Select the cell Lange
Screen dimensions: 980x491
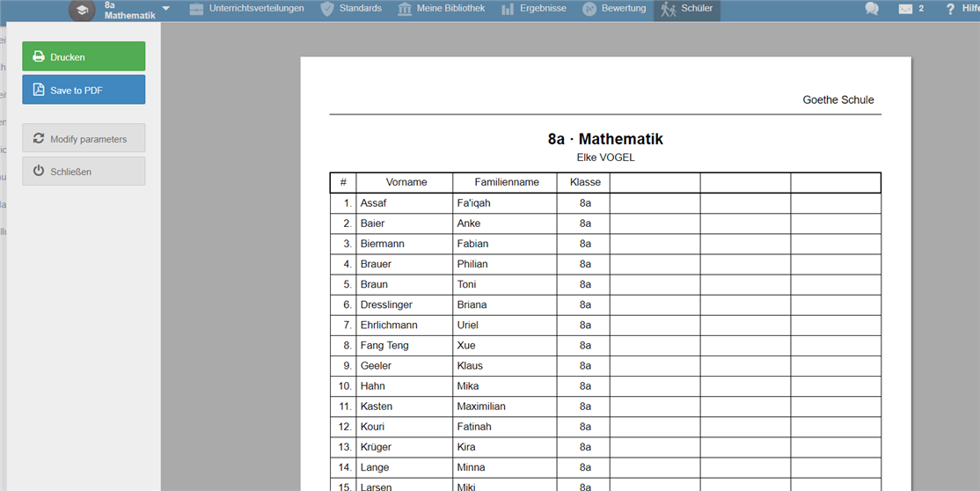(x=405, y=467)
